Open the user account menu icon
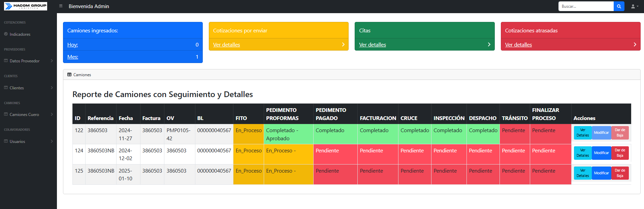The image size is (644, 209). coord(634,6)
